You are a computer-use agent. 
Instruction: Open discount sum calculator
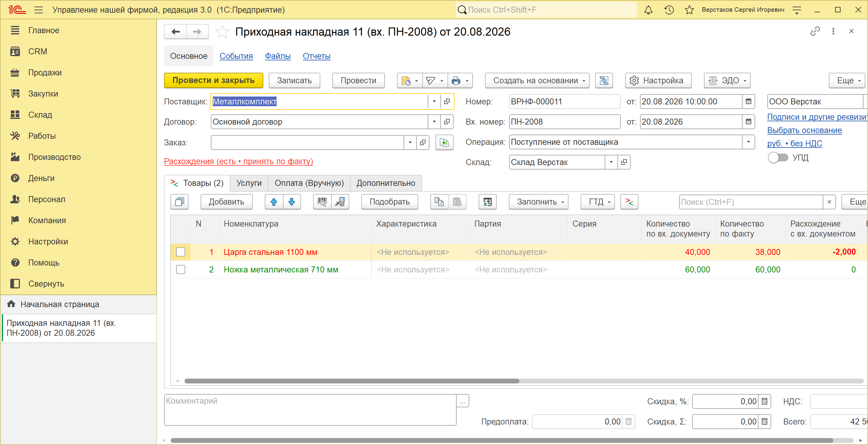pos(765,422)
